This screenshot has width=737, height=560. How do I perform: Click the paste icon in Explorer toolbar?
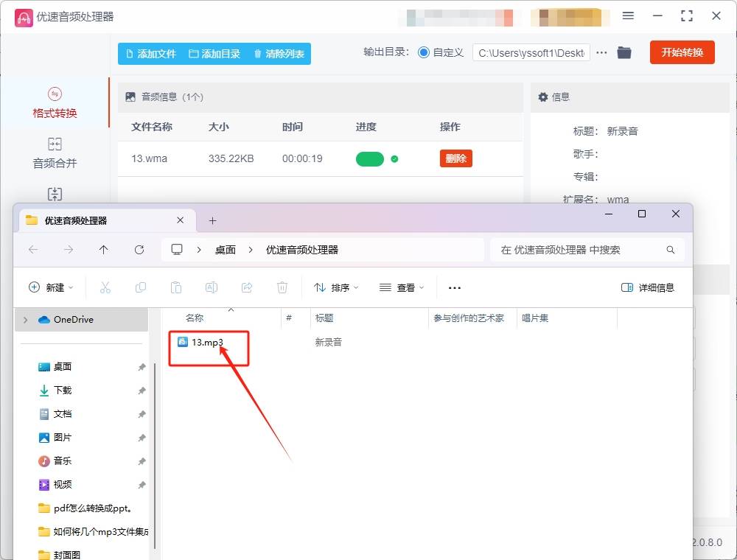pos(176,287)
